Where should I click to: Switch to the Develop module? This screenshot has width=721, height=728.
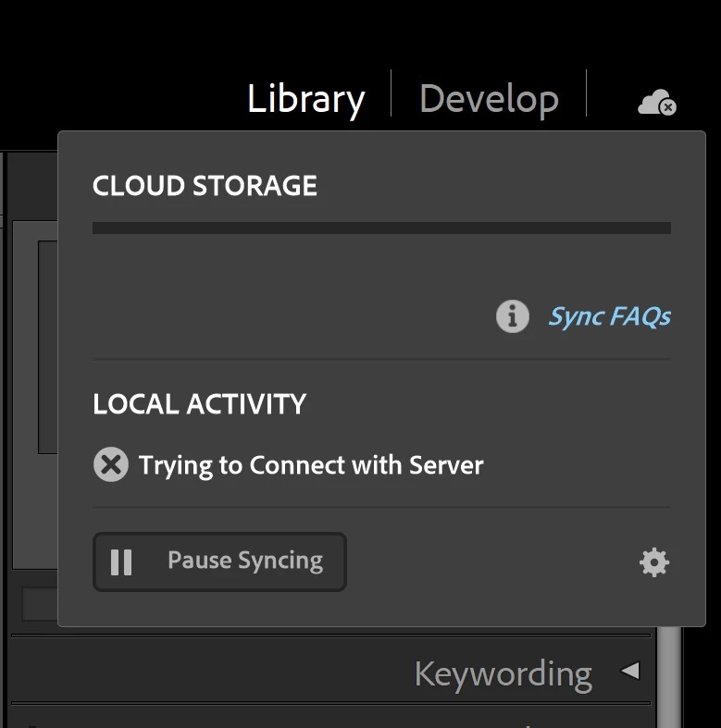pyautogui.click(x=489, y=99)
